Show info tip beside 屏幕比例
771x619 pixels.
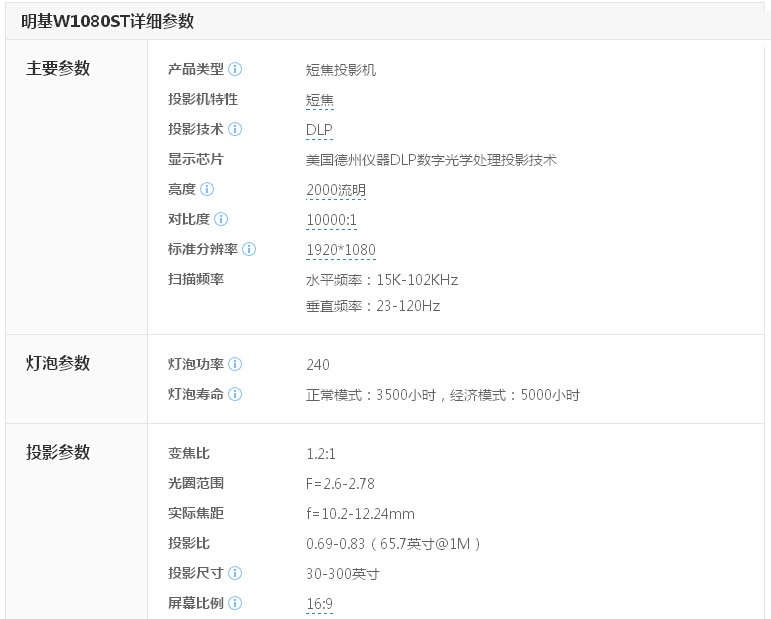[235, 603]
